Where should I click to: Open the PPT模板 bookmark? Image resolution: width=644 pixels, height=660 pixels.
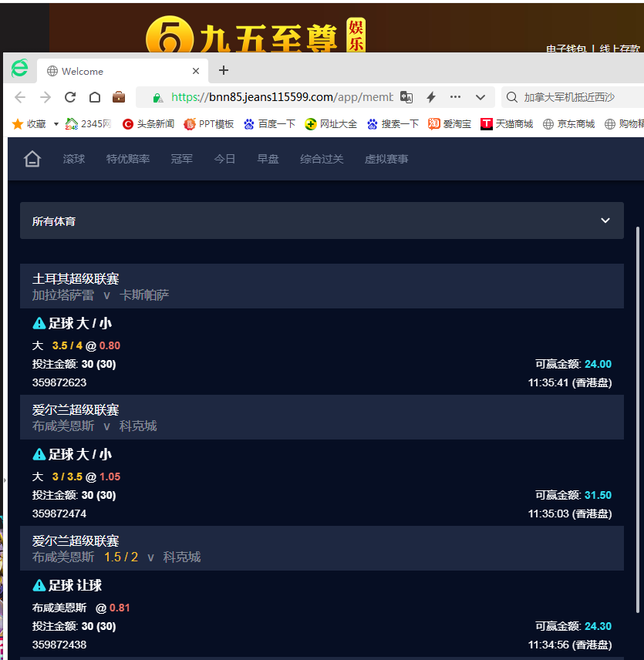coord(209,123)
